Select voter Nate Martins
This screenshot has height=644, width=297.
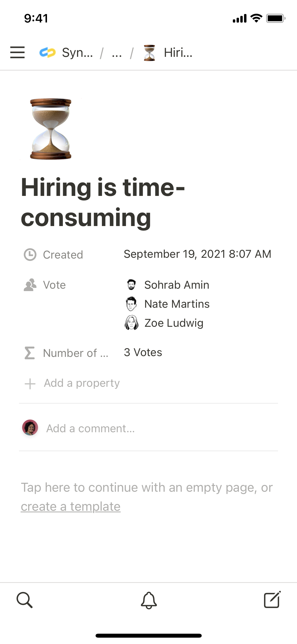(177, 304)
